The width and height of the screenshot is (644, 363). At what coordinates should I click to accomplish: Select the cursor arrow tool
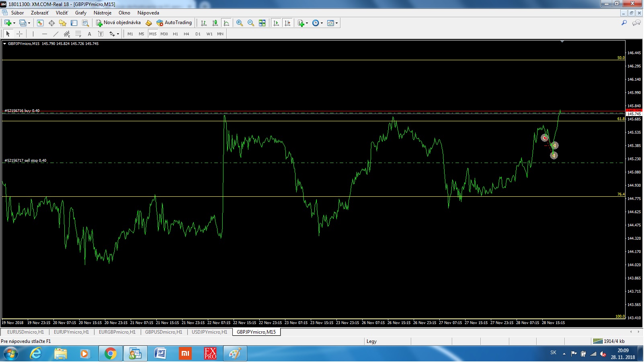(8, 34)
